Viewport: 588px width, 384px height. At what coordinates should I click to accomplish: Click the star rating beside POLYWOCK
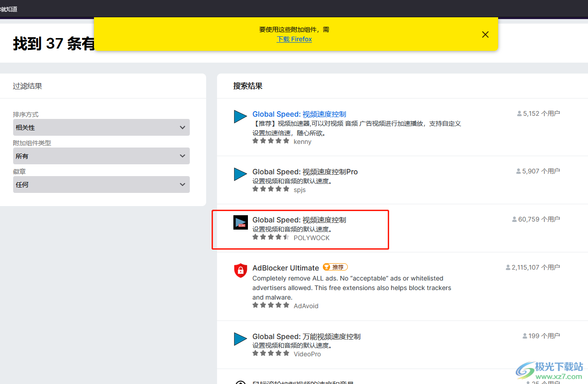tap(271, 237)
